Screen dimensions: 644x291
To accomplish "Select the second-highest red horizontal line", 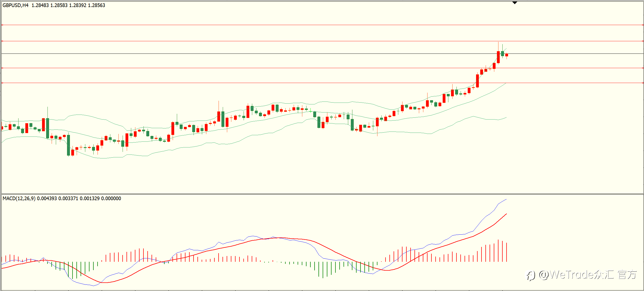I will [x=323, y=41].
